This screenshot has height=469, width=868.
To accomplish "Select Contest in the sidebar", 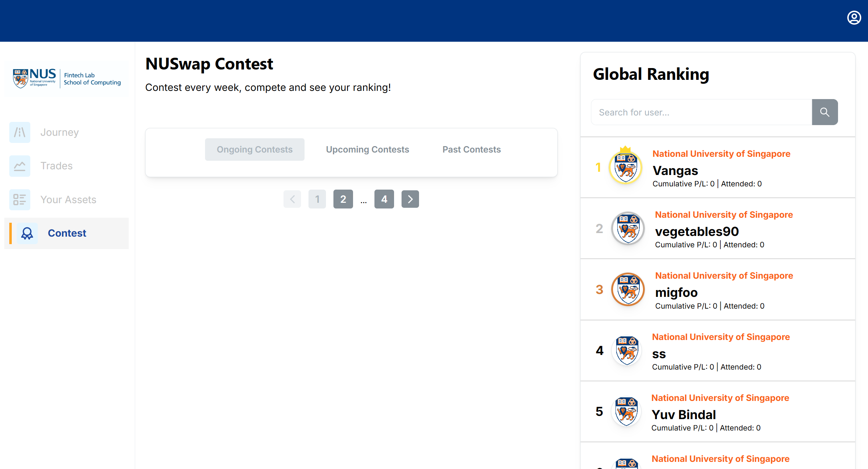I will tap(66, 233).
